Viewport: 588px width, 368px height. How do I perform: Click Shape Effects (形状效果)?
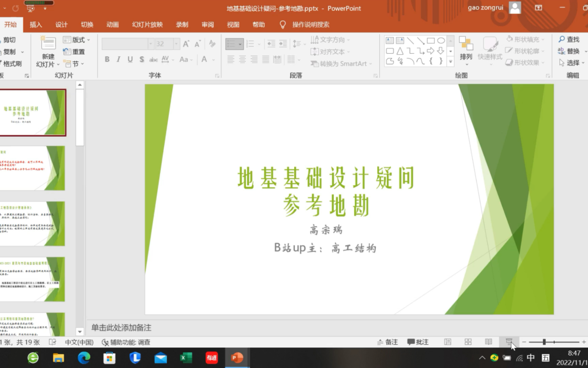[x=525, y=63]
